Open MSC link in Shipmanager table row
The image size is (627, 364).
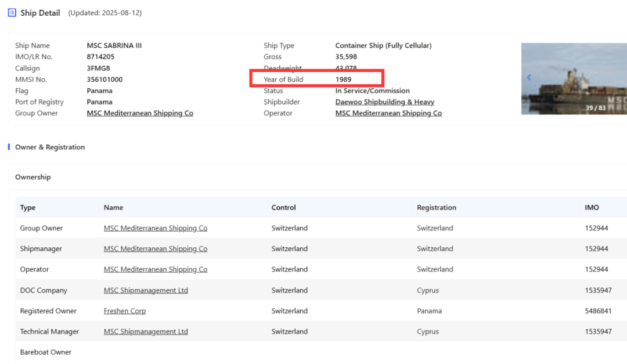click(x=156, y=249)
